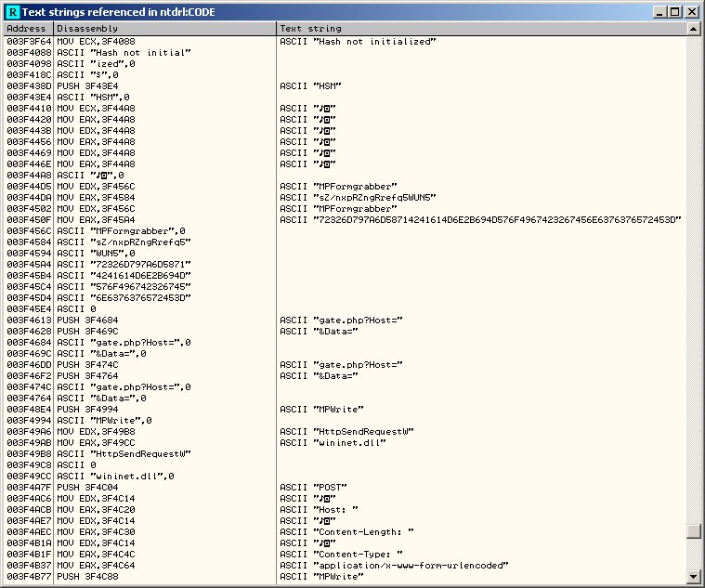Select "application/x-www-form-urlencoded" string

pos(395,566)
